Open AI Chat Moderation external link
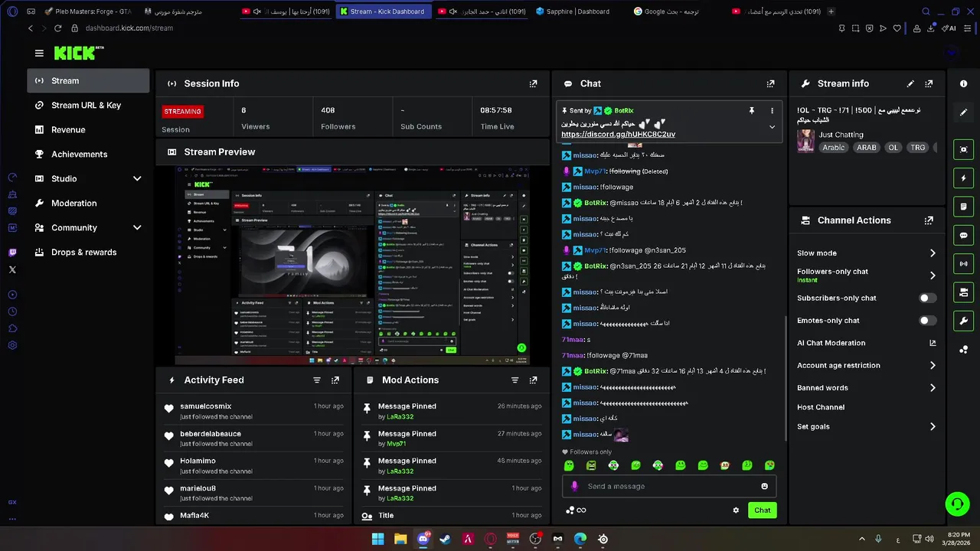980x551 pixels. (933, 343)
